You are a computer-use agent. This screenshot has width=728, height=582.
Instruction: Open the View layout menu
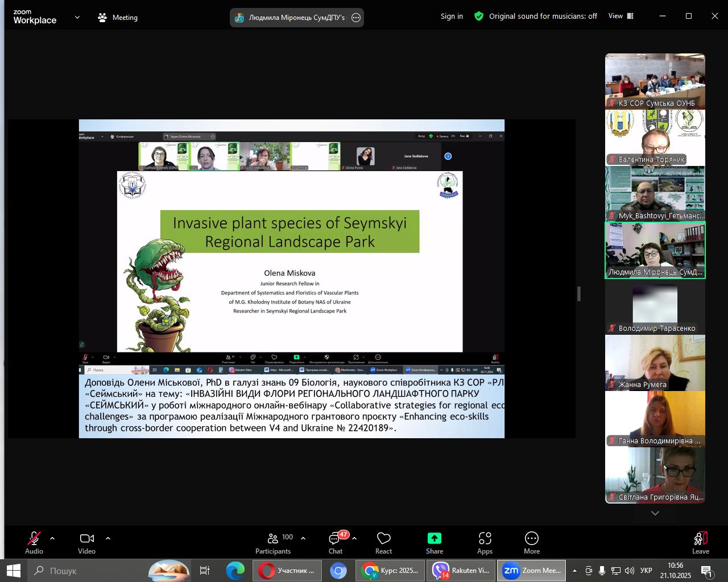tap(621, 16)
